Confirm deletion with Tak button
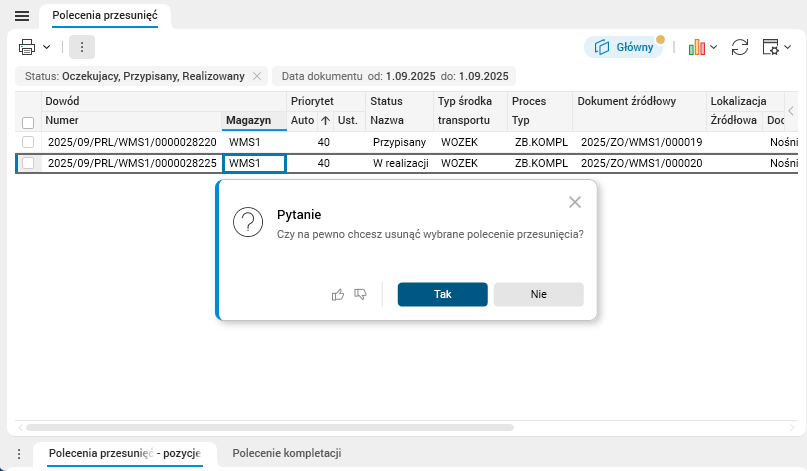The height and width of the screenshot is (471, 807). (x=443, y=294)
